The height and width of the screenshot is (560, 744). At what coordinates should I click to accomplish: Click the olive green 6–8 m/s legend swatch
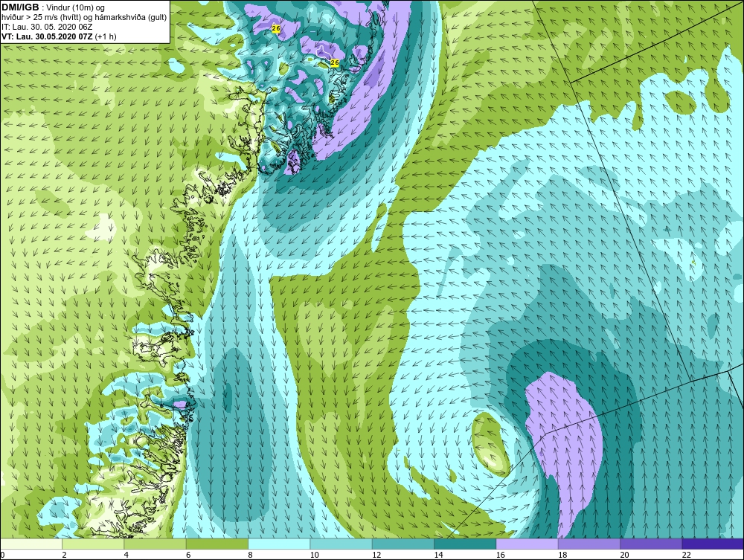coord(217,544)
